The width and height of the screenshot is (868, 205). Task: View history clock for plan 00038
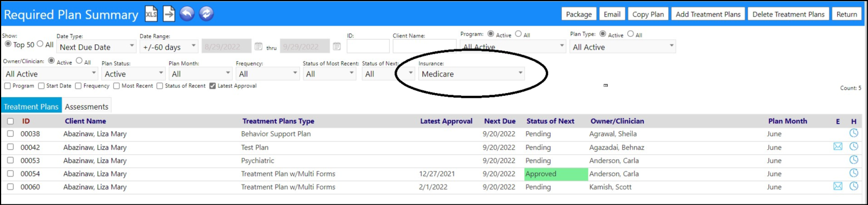[x=854, y=133]
